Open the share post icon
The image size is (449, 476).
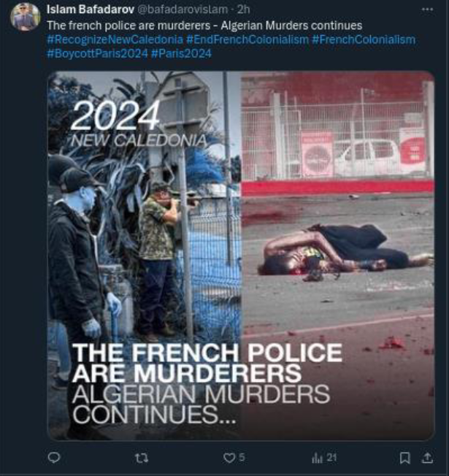[427, 458]
